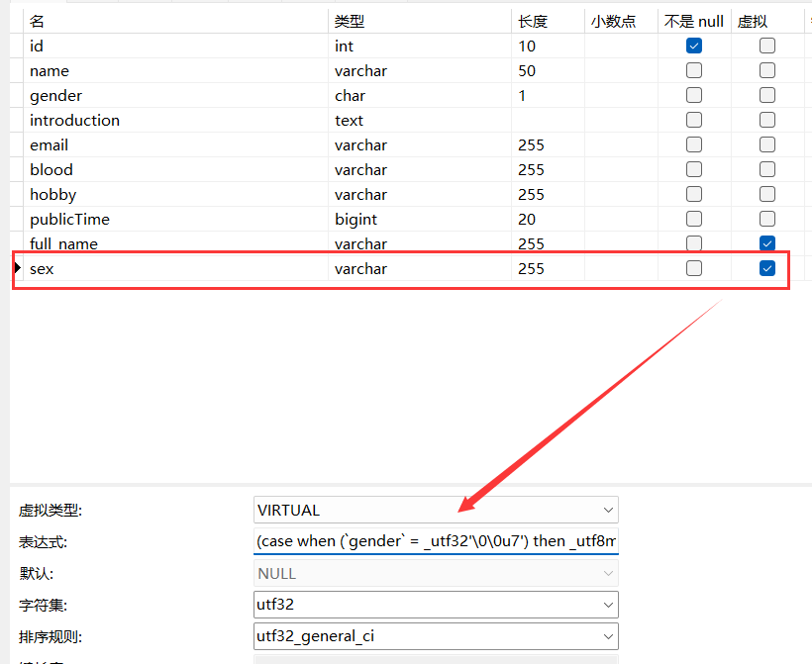The image size is (812, 664).
Task: Click the row indicator arrow beside sex
Action: tap(17, 268)
